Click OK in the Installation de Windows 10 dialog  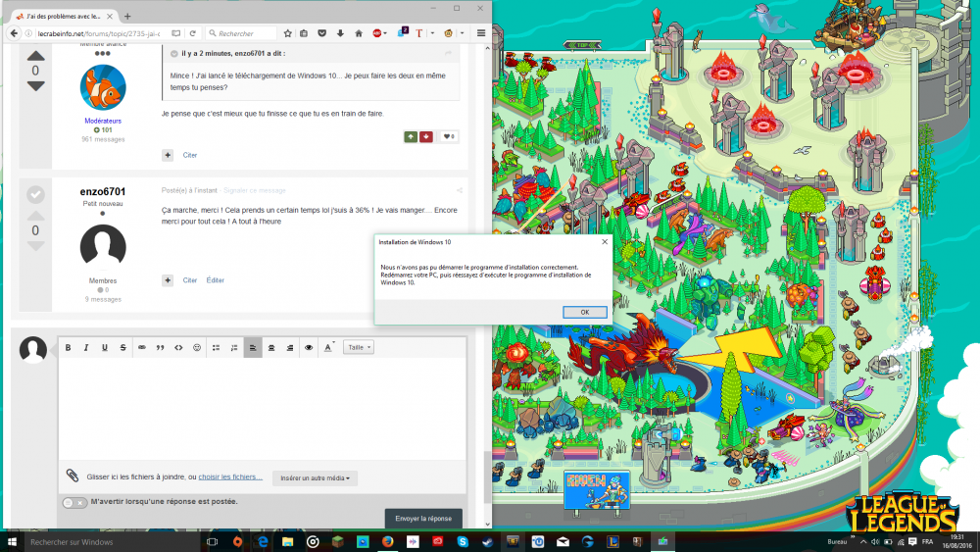point(584,312)
